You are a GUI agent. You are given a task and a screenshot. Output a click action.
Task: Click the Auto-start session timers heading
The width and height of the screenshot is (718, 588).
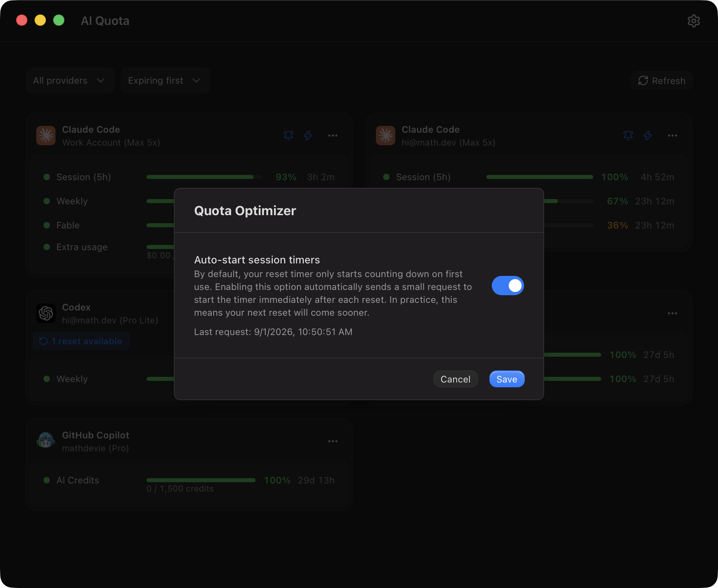[257, 260]
